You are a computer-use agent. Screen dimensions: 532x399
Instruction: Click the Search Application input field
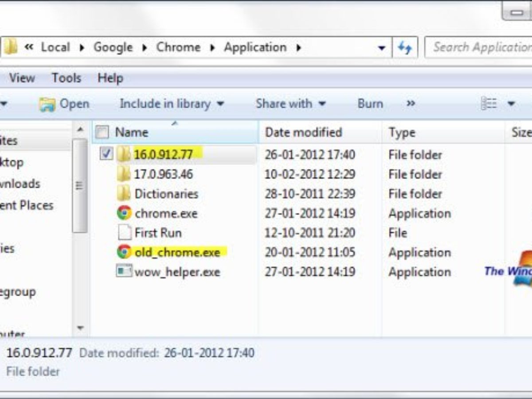[479, 47]
